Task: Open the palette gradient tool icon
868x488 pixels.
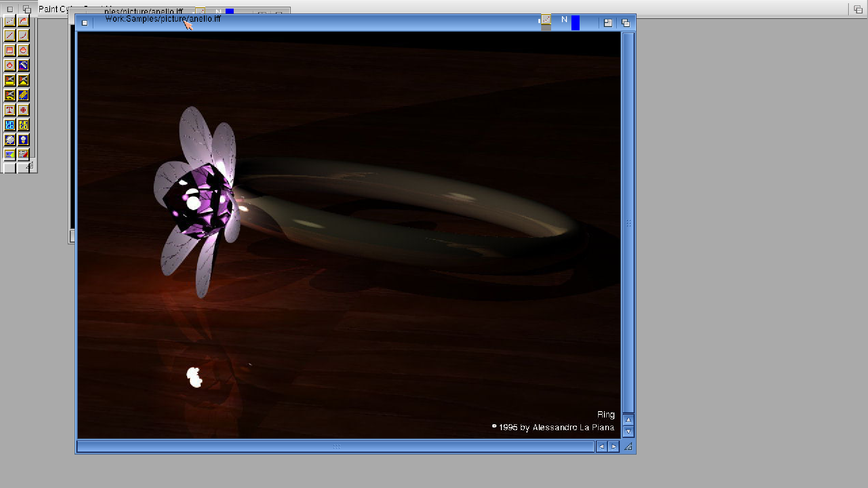Action: 9,154
